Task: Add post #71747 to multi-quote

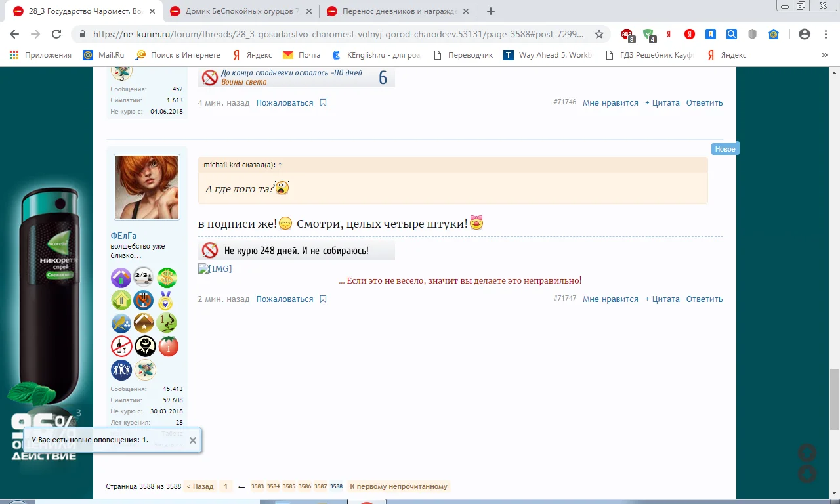Action: pos(662,299)
